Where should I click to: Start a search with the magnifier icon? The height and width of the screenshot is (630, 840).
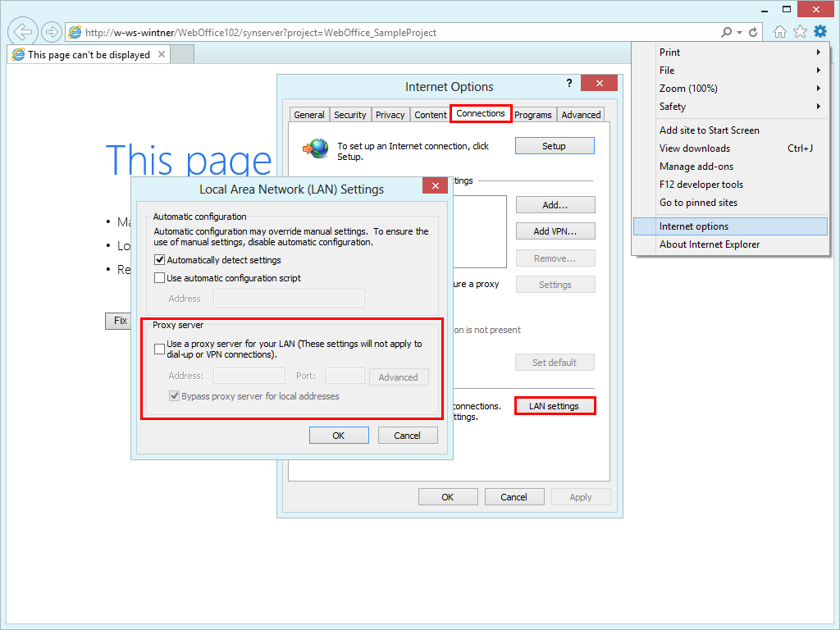725,31
